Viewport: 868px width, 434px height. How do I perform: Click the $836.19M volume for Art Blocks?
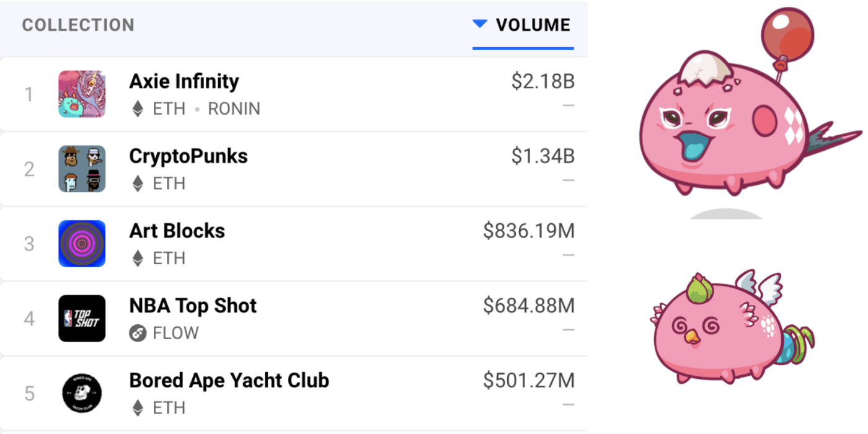coord(529,231)
